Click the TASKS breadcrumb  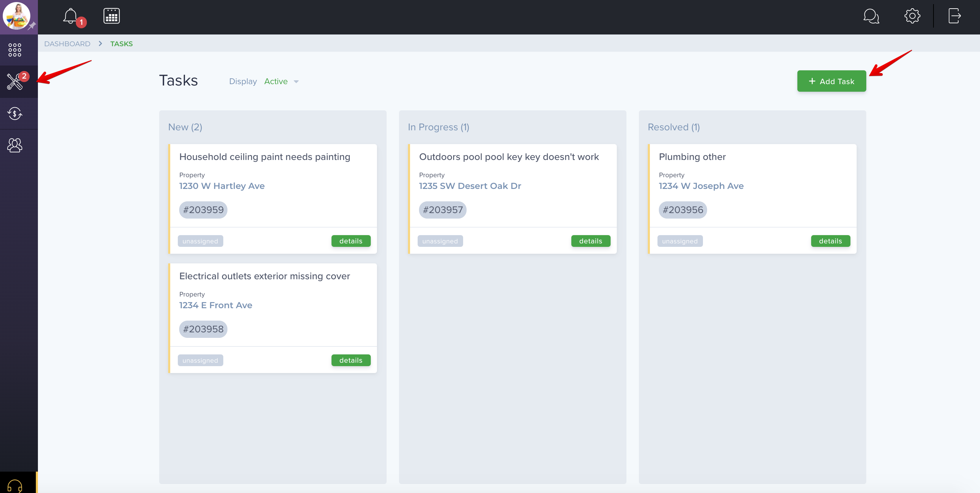pos(121,44)
